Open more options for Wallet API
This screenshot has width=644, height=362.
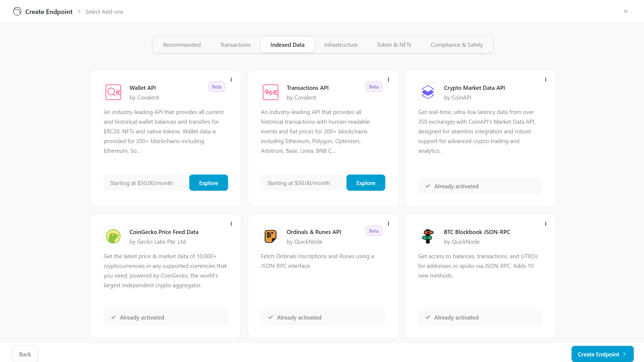click(x=231, y=79)
